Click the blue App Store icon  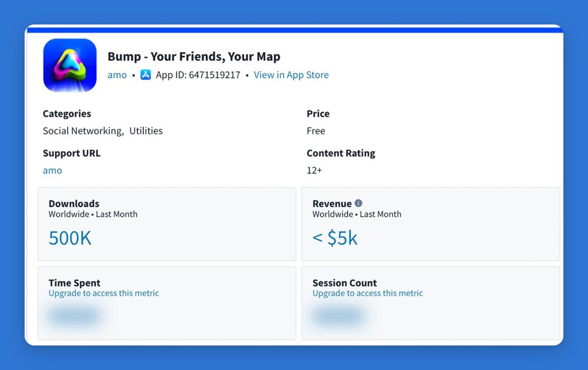pos(146,75)
